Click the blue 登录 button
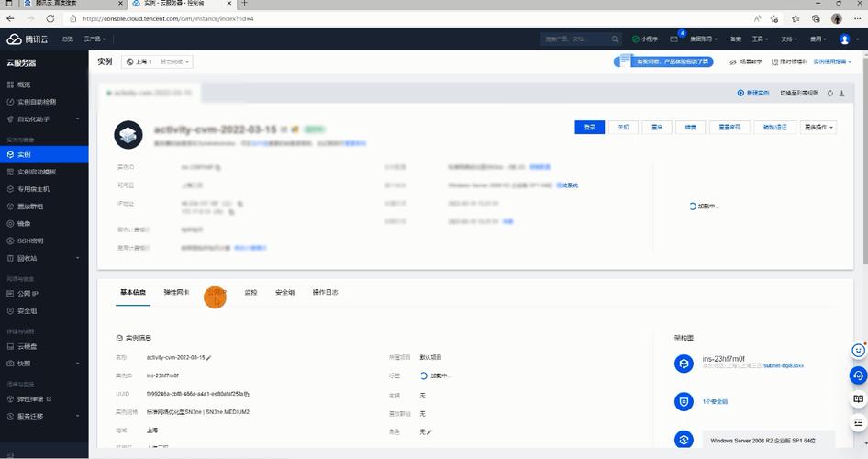Image resolution: width=868 pixels, height=459 pixels. tap(590, 128)
